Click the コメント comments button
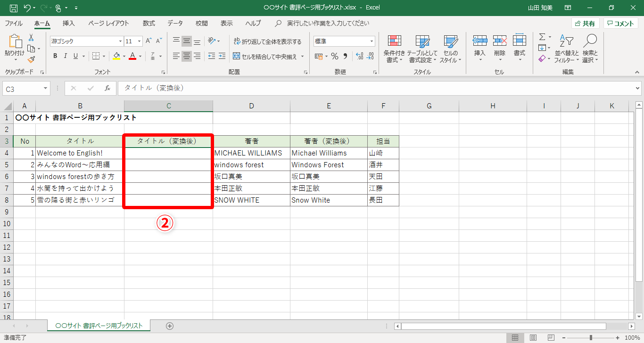644x343 pixels. [x=620, y=24]
